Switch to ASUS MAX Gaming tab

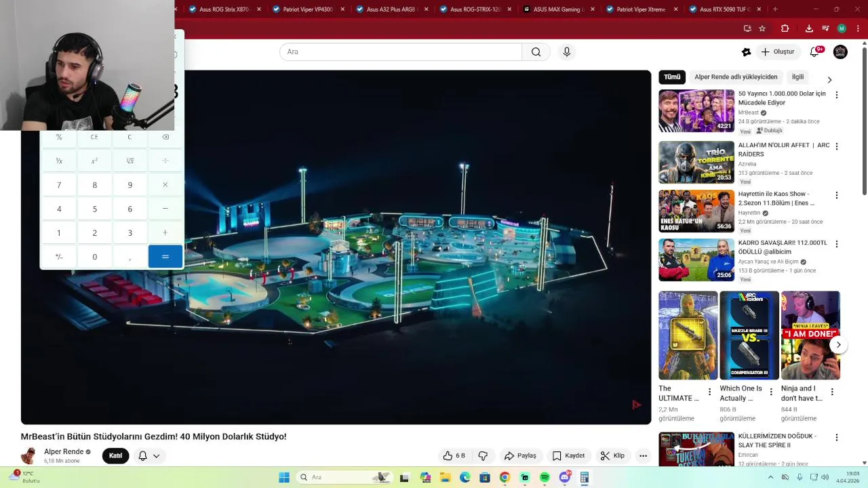pos(559,9)
